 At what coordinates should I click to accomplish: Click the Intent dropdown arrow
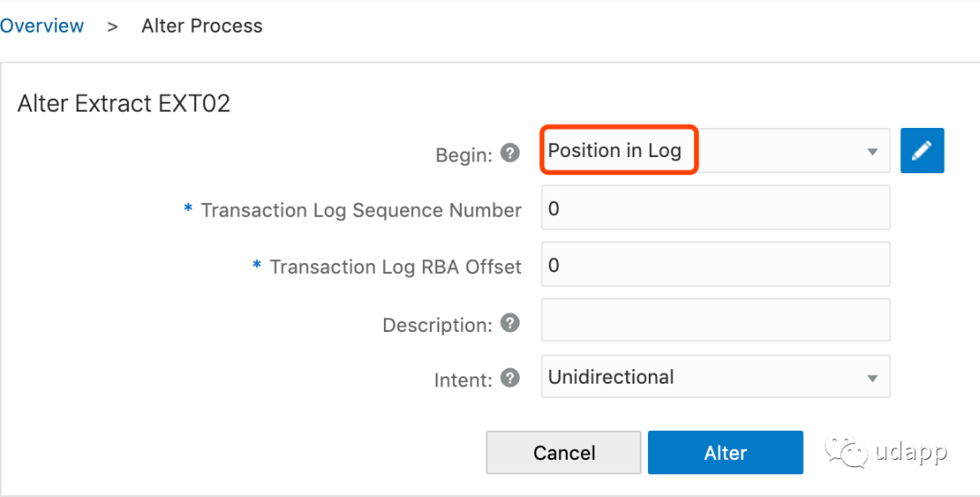(872, 378)
